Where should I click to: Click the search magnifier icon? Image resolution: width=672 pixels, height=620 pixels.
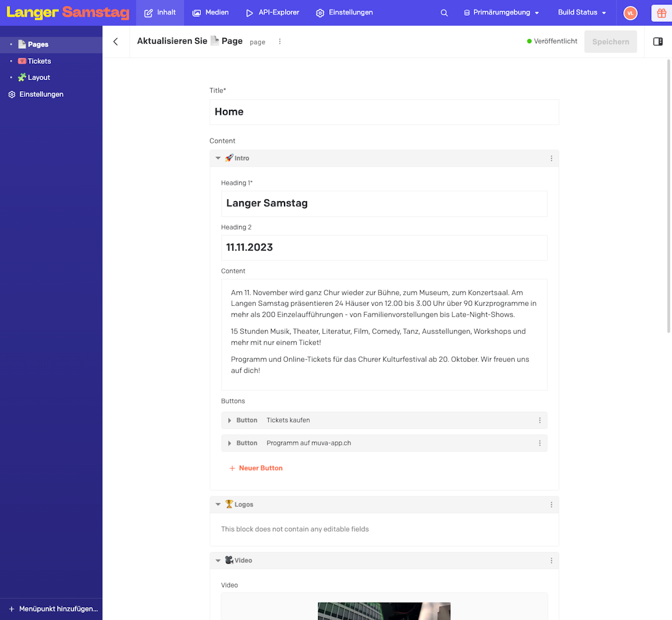(x=444, y=13)
